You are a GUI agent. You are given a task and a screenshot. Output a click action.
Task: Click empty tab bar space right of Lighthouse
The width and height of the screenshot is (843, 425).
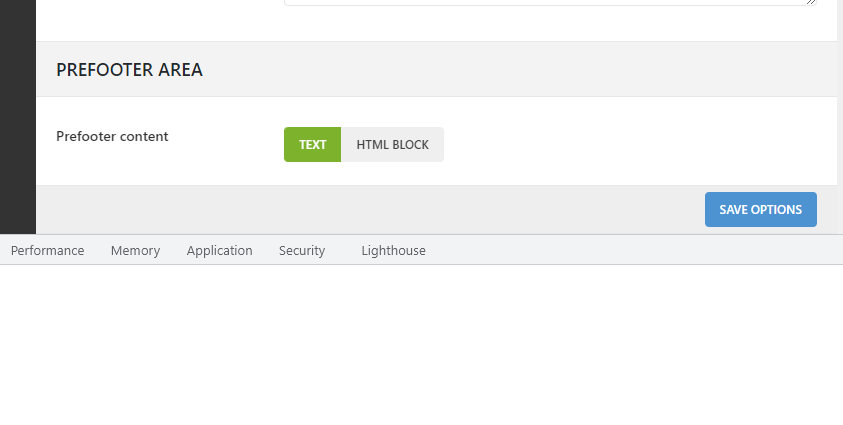630,251
